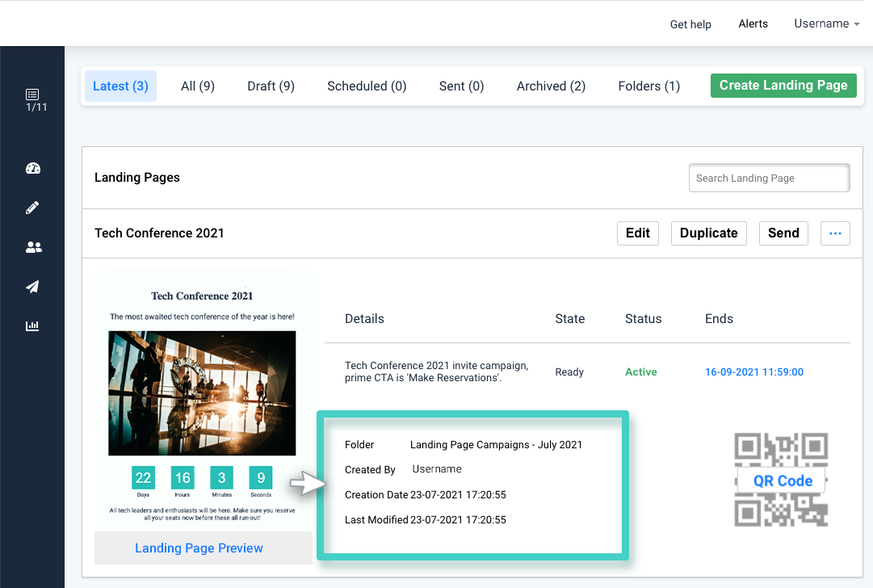Image resolution: width=873 pixels, height=588 pixels.
Task: Click the Created By Username value
Action: [436, 469]
